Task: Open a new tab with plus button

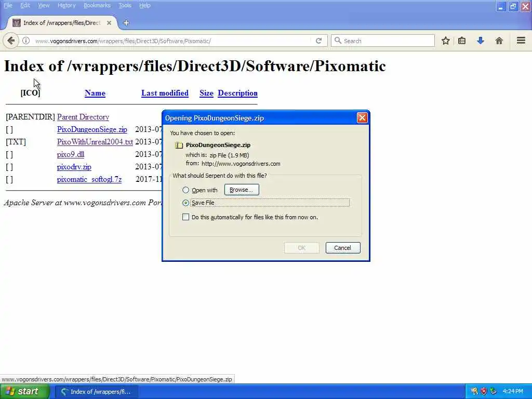Action: [x=126, y=23]
